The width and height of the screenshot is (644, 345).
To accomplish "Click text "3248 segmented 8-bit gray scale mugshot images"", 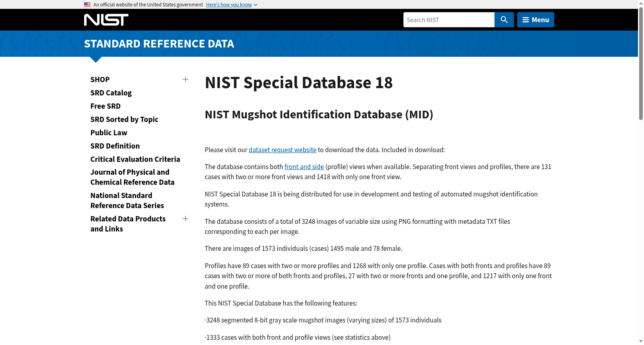I will 276,320.
